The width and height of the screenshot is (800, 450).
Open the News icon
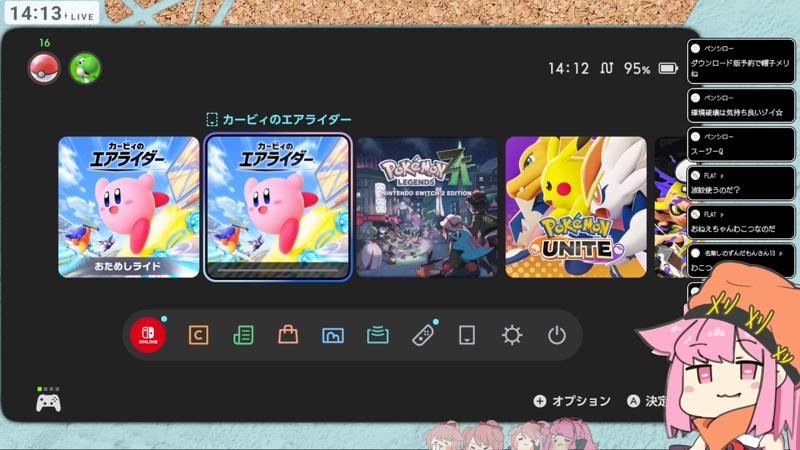click(243, 335)
